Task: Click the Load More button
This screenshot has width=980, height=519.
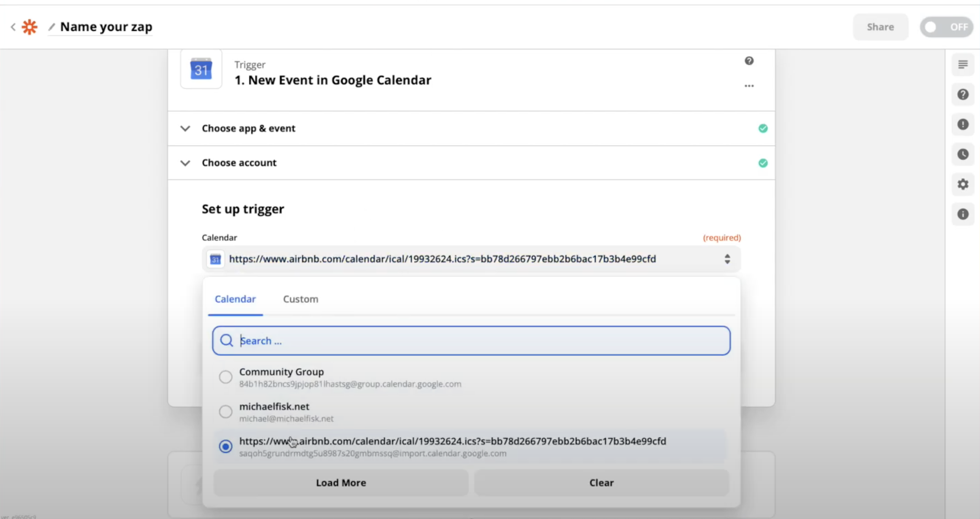Action: click(341, 483)
